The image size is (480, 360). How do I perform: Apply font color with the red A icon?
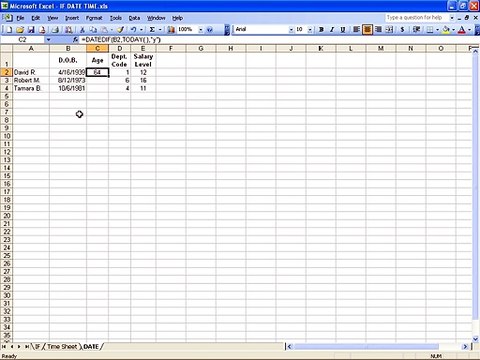click(462, 30)
